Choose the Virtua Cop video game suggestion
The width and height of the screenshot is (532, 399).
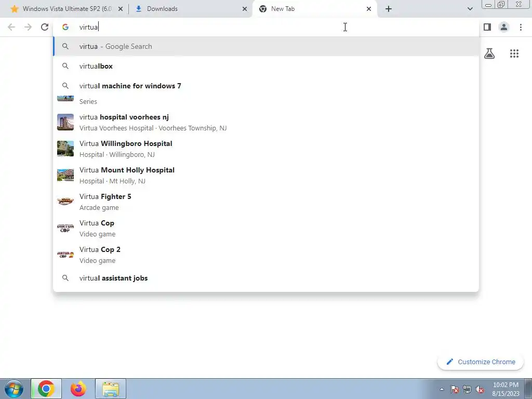[x=266, y=228]
